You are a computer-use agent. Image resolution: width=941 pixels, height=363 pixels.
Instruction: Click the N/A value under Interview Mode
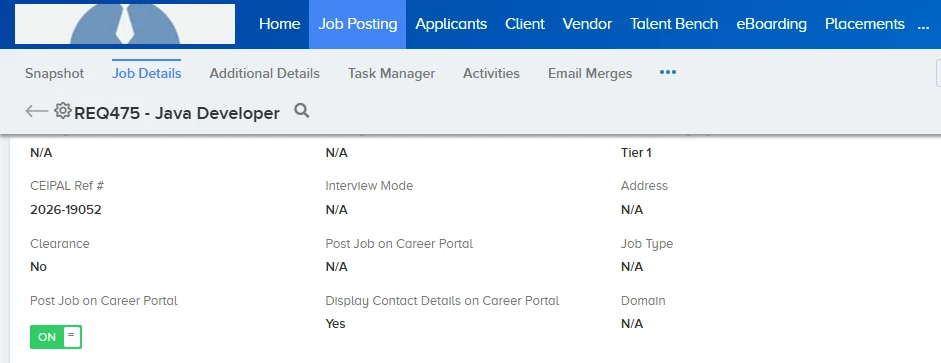click(x=337, y=210)
